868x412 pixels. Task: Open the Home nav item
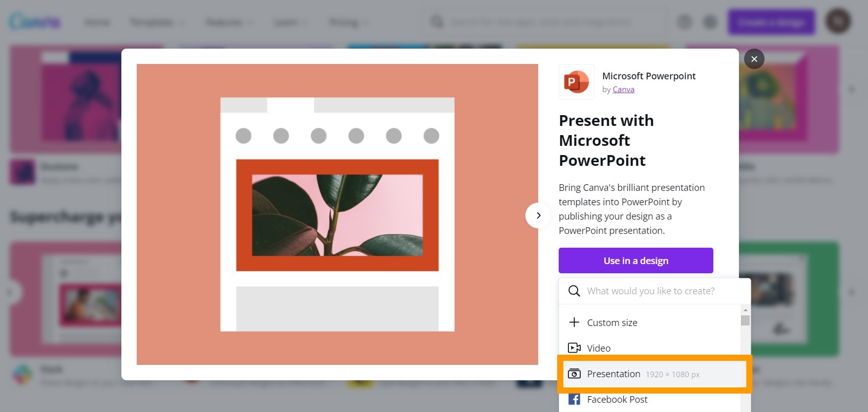[x=97, y=23]
